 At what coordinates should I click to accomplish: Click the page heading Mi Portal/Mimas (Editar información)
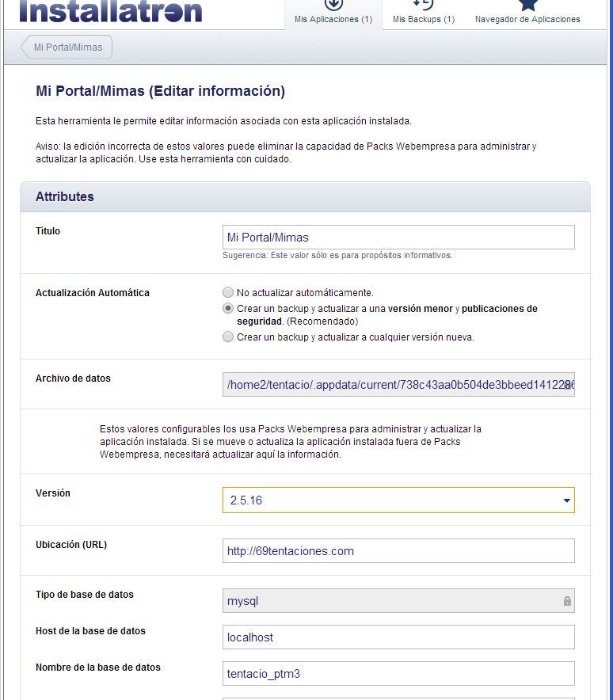coord(160,91)
